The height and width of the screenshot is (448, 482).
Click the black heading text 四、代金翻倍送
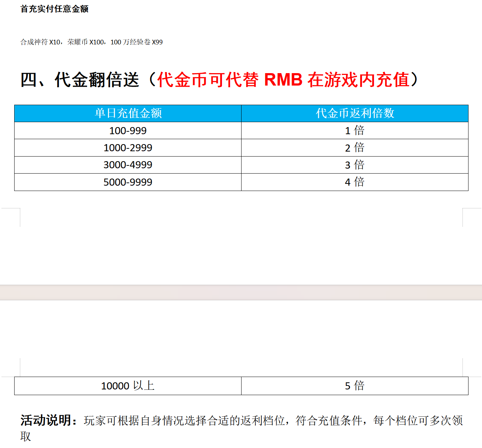(x=80, y=80)
